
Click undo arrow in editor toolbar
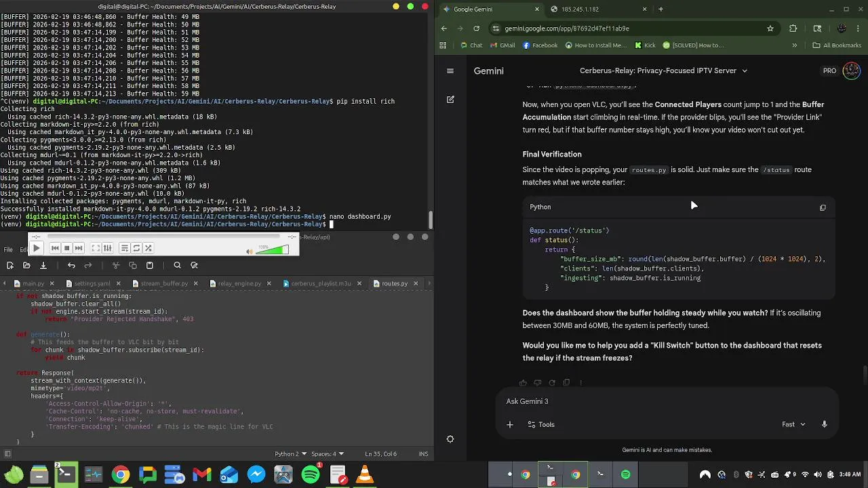pos(71,266)
